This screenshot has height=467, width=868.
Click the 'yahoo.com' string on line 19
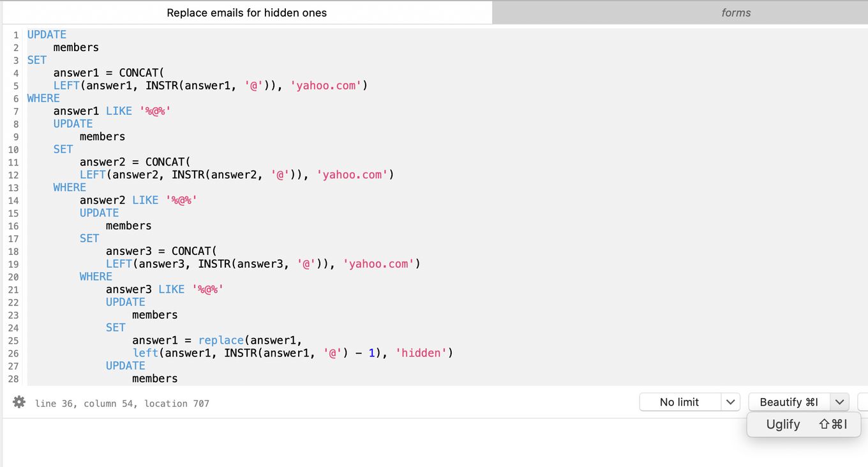point(378,264)
